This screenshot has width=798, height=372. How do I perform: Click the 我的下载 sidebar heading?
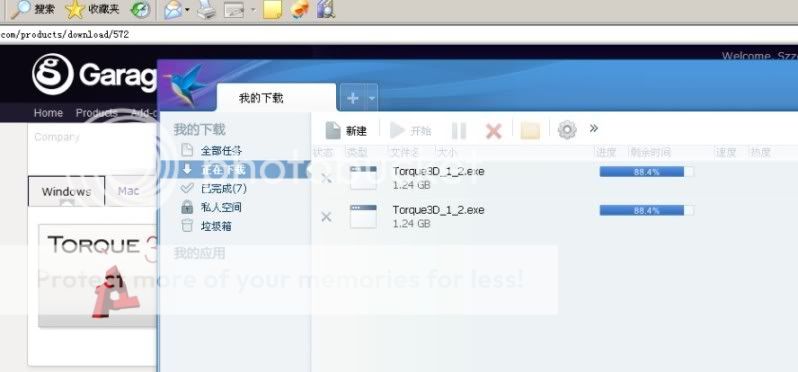pyautogui.click(x=200, y=129)
